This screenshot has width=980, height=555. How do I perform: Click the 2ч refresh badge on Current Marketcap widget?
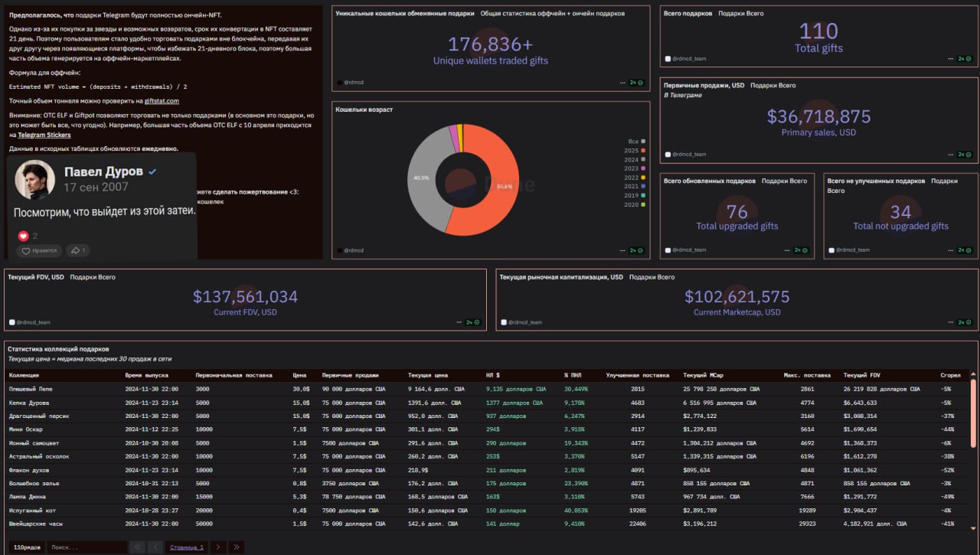point(965,322)
